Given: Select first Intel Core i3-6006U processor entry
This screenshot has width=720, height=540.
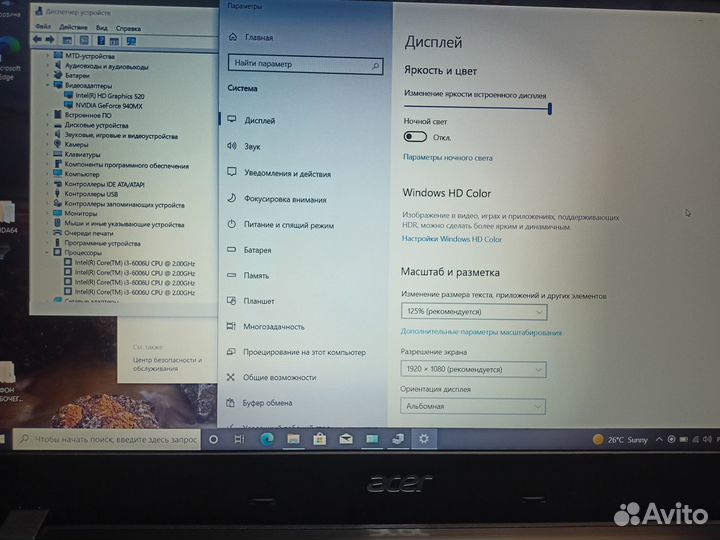Looking at the screenshot, I should point(135,263).
